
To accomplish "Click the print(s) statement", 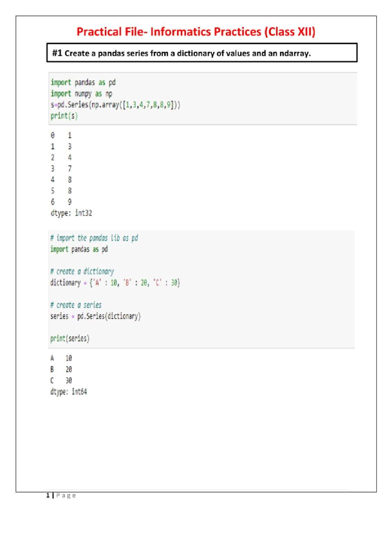I will coord(64,116).
